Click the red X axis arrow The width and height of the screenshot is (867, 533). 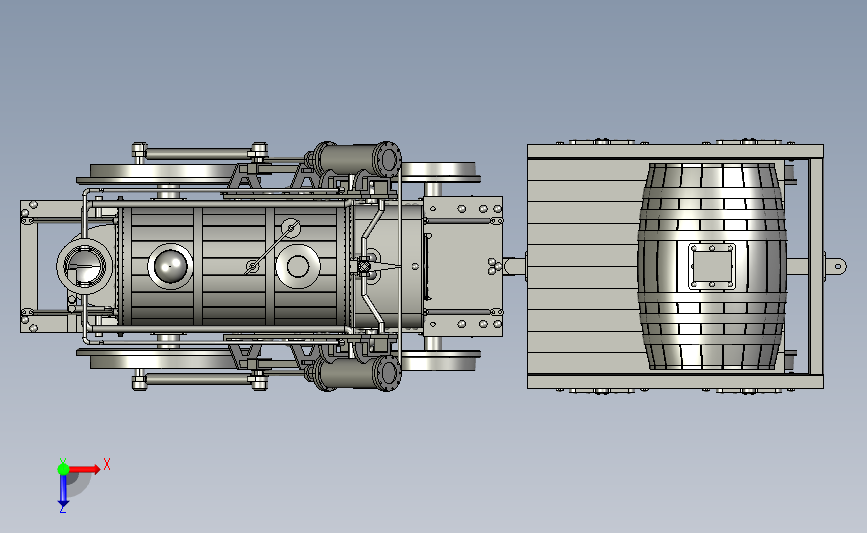(84, 469)
